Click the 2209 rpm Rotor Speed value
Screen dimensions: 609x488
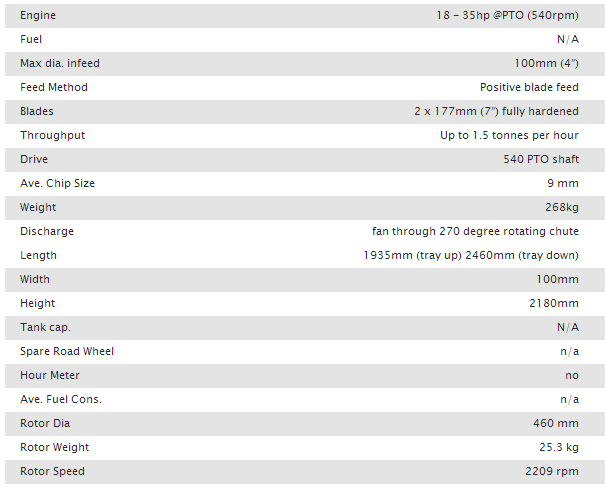[x=552, y=472]
